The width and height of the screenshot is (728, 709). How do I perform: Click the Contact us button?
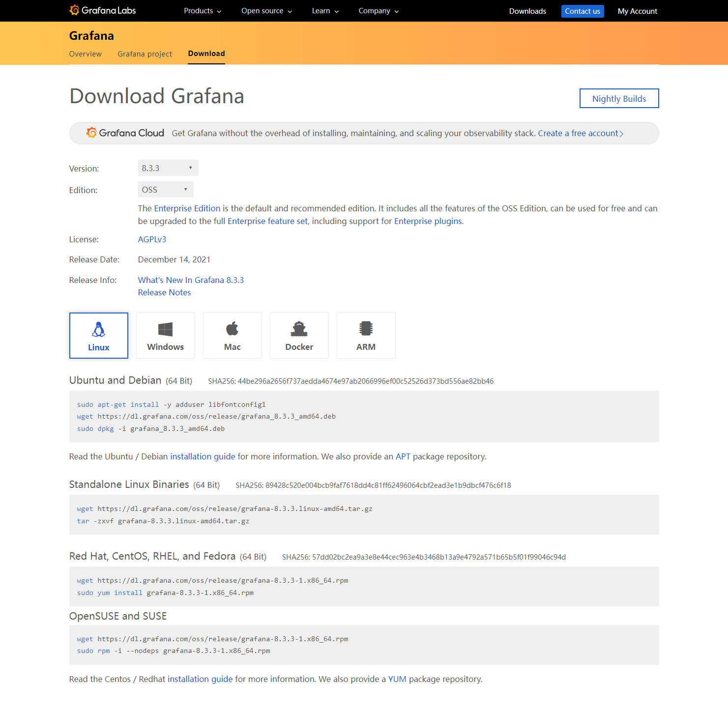(582, 11)
